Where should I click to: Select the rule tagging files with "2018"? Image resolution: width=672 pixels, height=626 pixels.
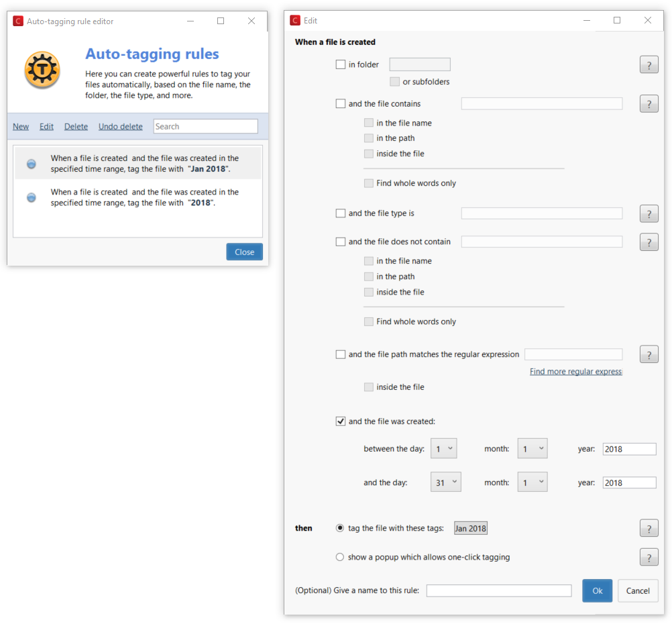click(x=144, y=197)
